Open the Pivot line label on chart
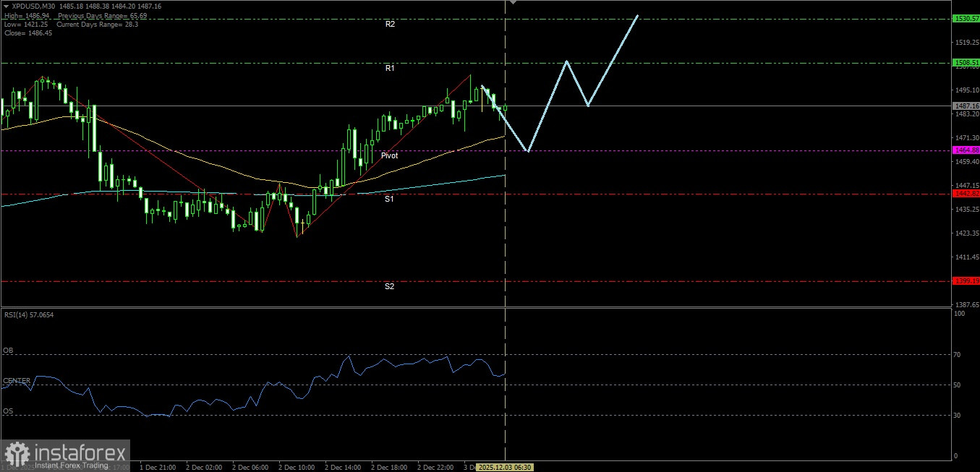This screenshot has height=472, width=980. point(389,155)
